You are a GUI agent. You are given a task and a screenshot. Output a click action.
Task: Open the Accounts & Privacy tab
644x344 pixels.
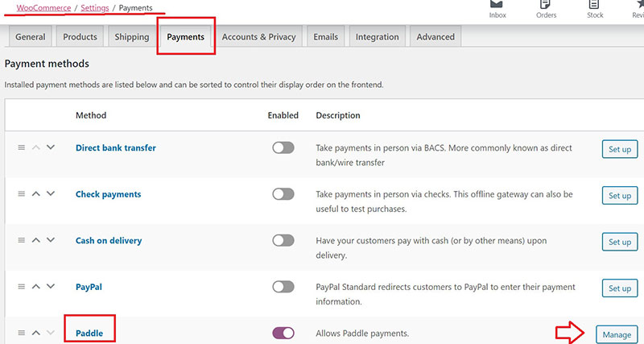(x=258, y=37)
